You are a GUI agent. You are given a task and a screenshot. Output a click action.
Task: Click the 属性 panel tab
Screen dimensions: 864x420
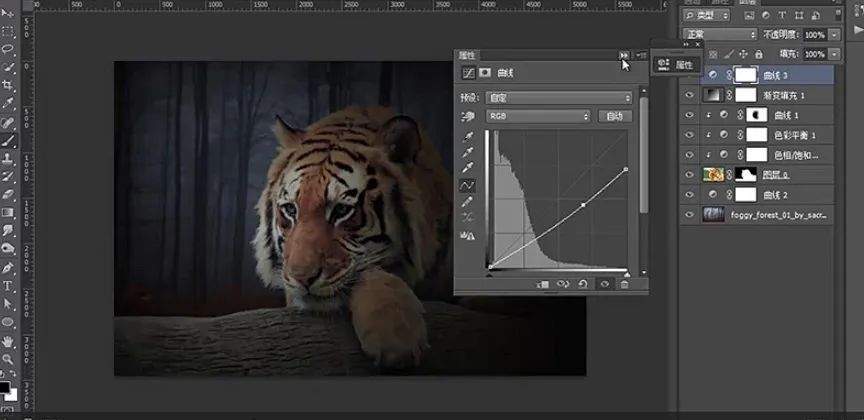click(468, 54)
